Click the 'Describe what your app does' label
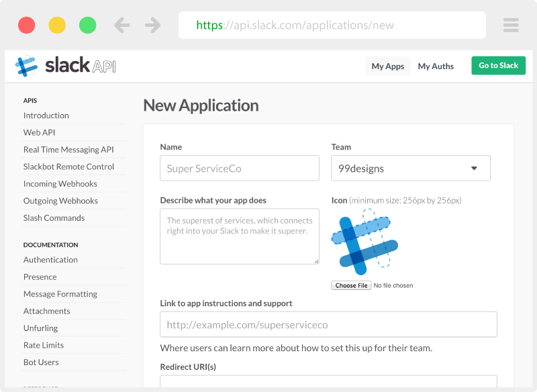The image size is (537, 392). pos(213,201)
